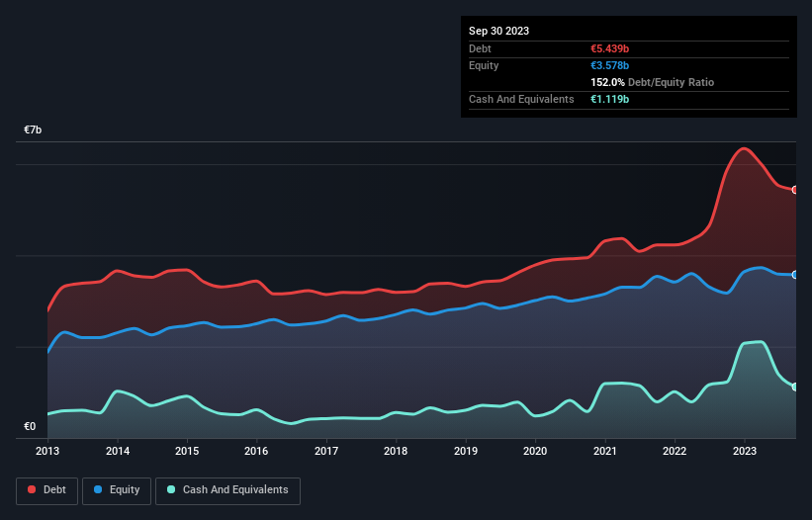The height and width of the screenshot is (520, 812).
Task: Click the 2013 x-axis label
Action: pos(47,451)
